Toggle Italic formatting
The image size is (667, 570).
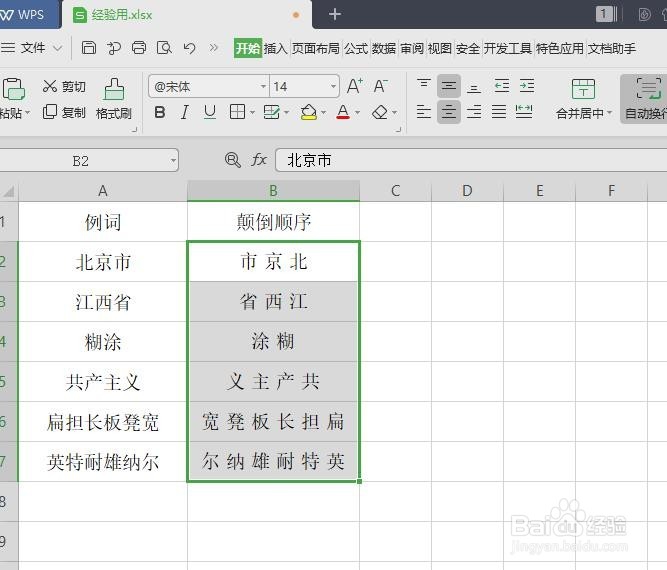pos(185,112)
